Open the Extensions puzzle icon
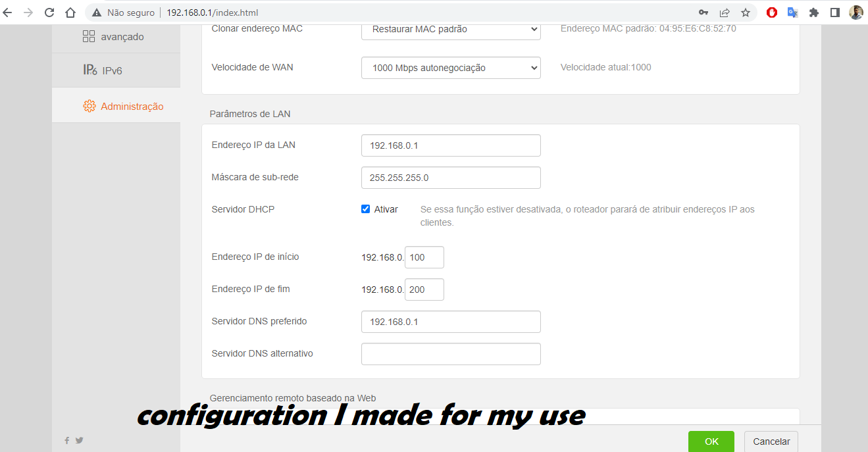 coord(814,13)
